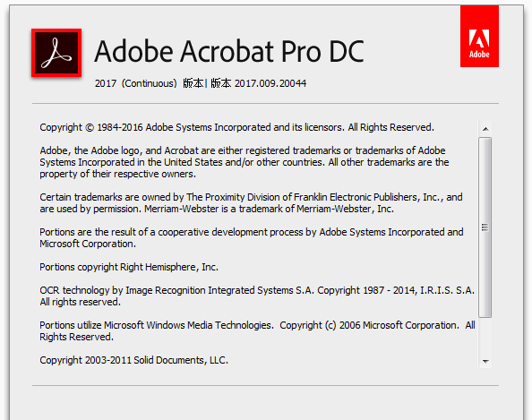
Task: Click the Windows Media Technologies paragraph
Action: (257, 331)
